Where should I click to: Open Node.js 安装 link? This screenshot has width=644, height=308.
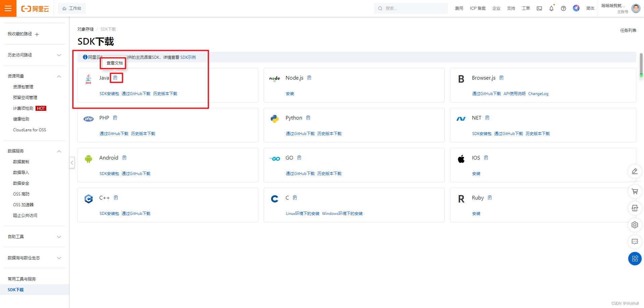point(290,94)
